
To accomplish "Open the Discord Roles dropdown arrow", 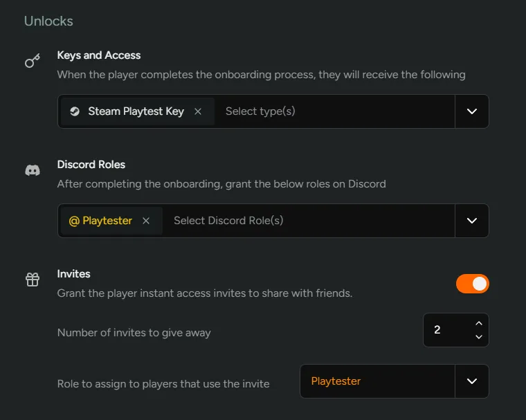I will coord(472,221).
